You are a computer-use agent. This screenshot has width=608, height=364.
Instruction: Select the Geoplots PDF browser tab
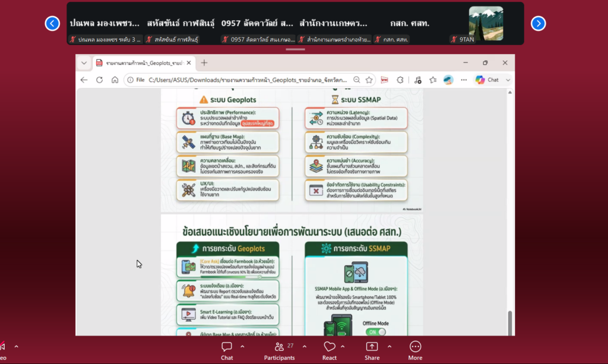point(144,63)
